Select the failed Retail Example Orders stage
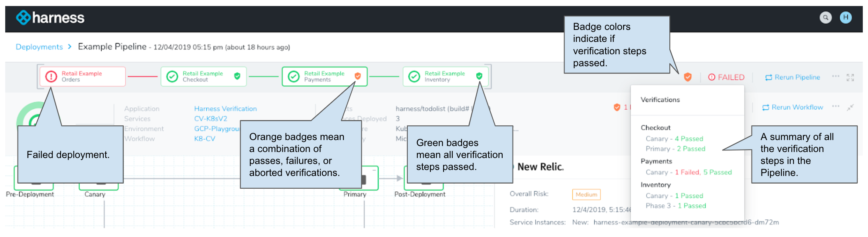Image resolution: width=868 pixels, height=237 pixels. pos(83,76)
